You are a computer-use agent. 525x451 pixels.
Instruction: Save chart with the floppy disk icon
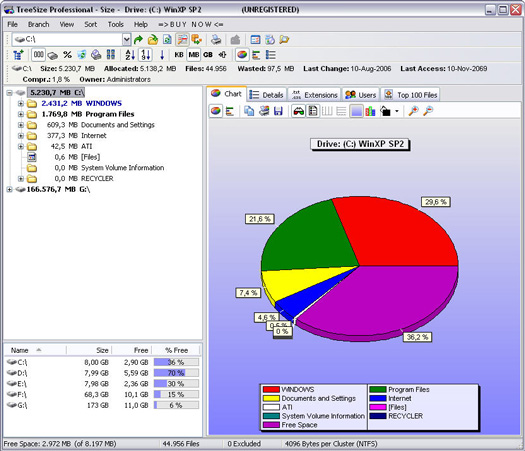[x=278, y=111]
